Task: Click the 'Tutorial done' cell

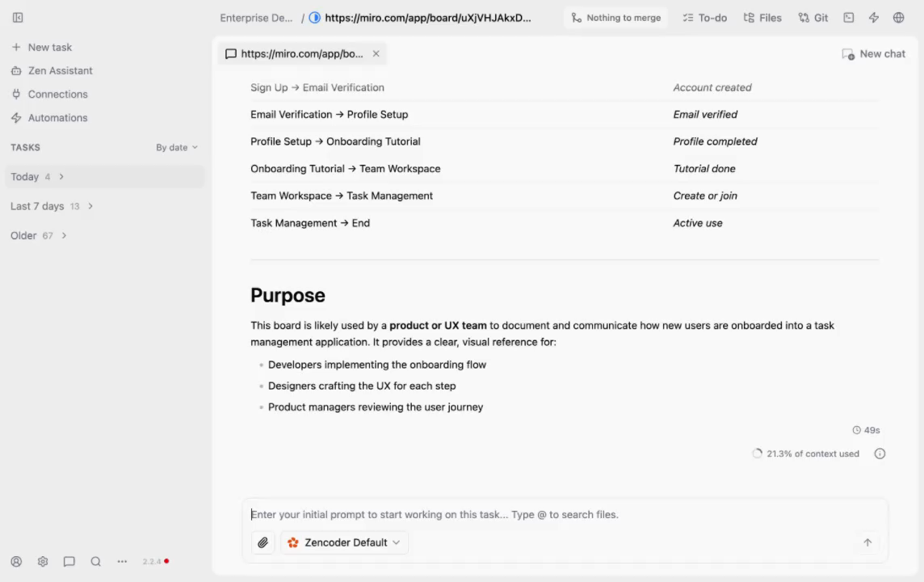Action: pyautogui.click(x=704, y=169)
